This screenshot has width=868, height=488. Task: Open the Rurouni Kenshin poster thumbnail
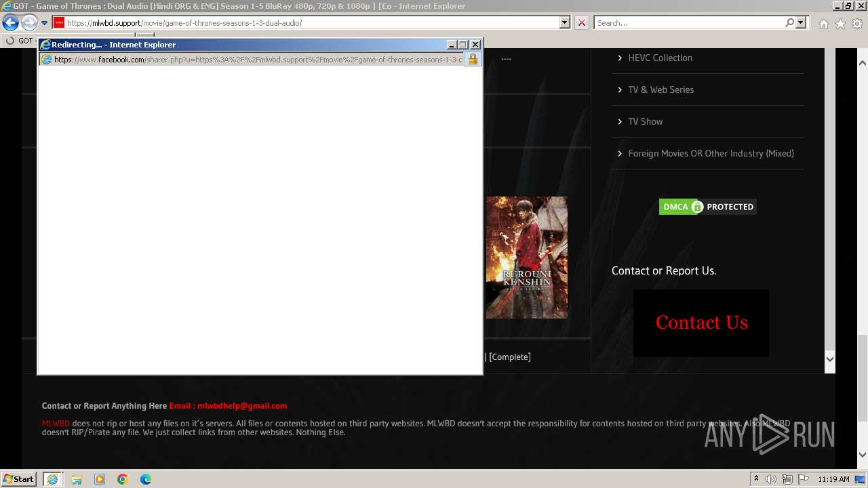tap(526, 258)
